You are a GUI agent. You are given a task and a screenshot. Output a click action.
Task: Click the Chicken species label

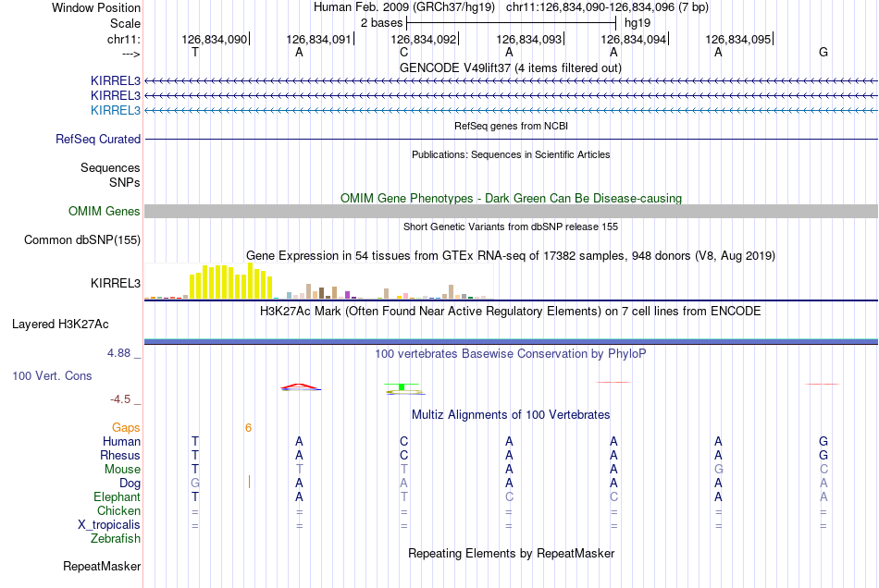118,510
